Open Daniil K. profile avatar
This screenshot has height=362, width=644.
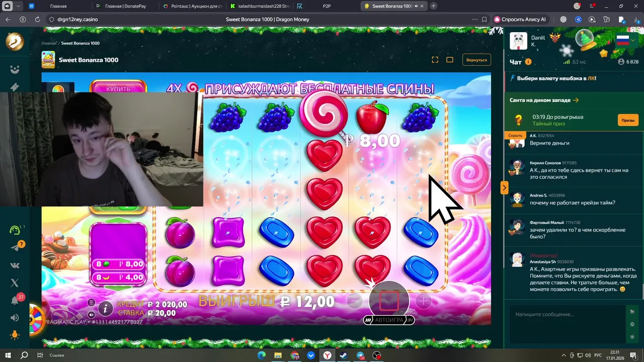point(518,41)
